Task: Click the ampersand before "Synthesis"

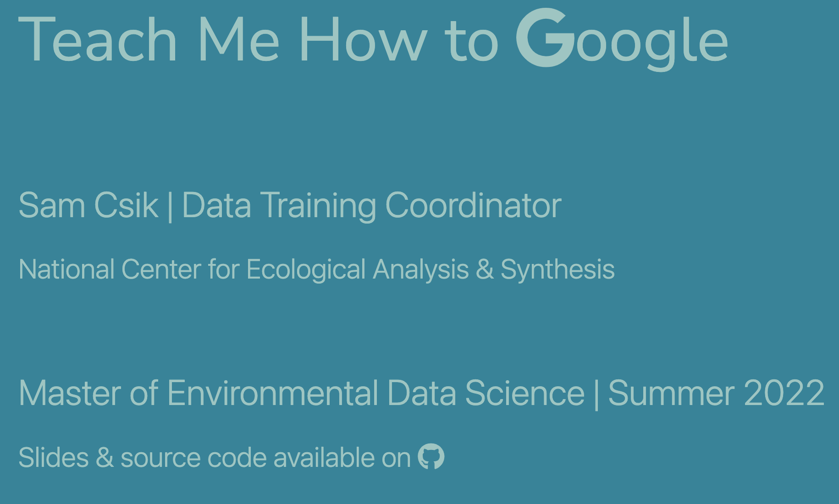Action: (x=485, y=269)
